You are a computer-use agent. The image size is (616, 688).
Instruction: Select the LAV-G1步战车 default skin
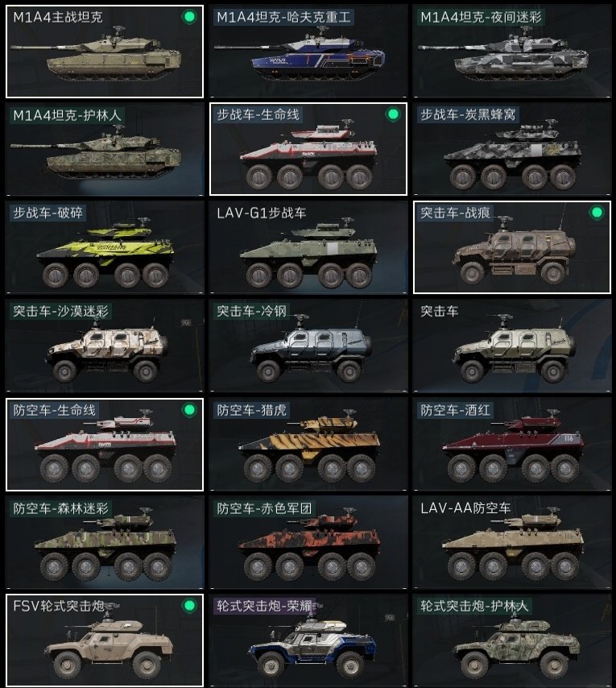(x=308, y=247)
